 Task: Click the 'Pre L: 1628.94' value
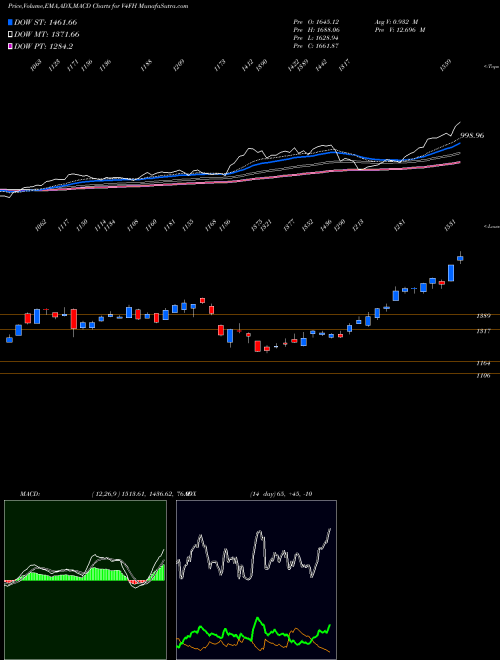316,38
